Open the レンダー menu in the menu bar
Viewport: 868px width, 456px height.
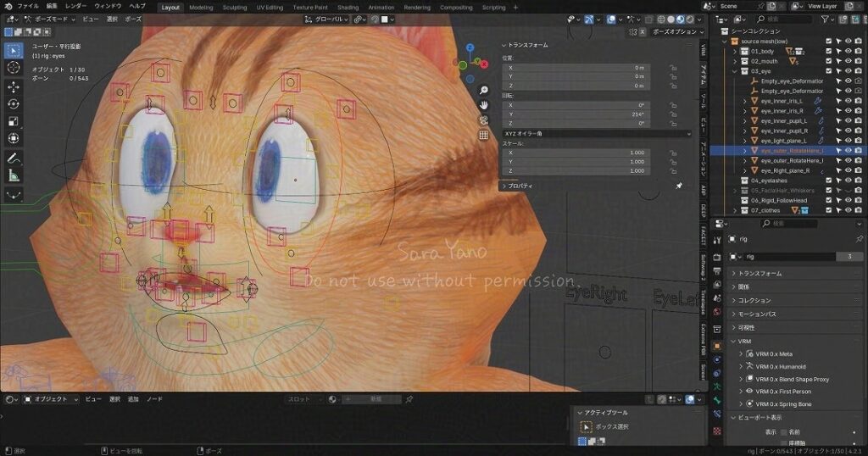[75, 6]
